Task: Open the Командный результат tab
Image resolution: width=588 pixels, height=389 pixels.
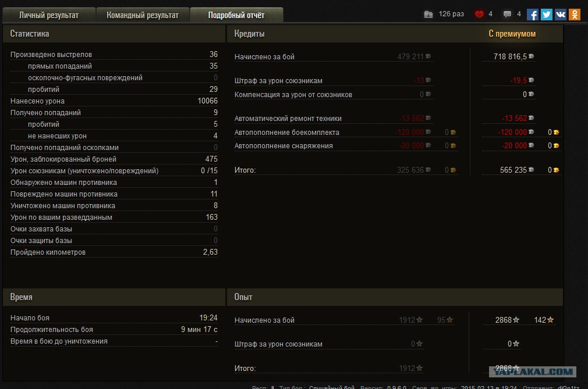Action: 142,15
